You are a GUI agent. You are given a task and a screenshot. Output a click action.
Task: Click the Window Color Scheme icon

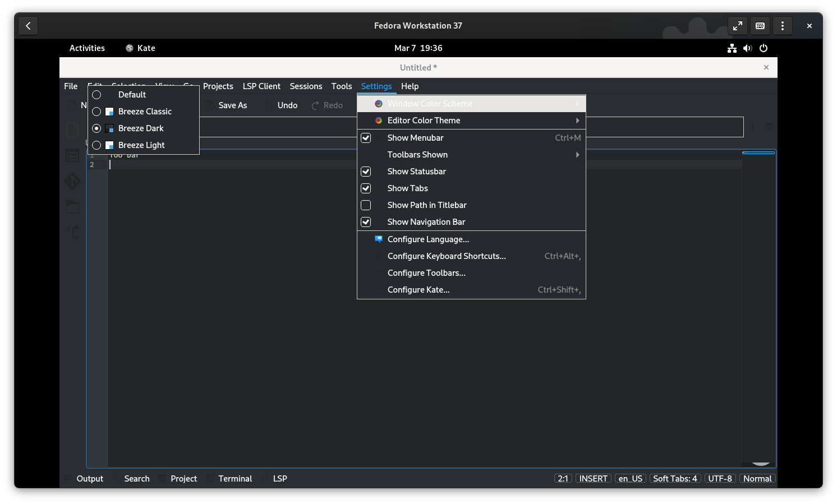point(379,104)
